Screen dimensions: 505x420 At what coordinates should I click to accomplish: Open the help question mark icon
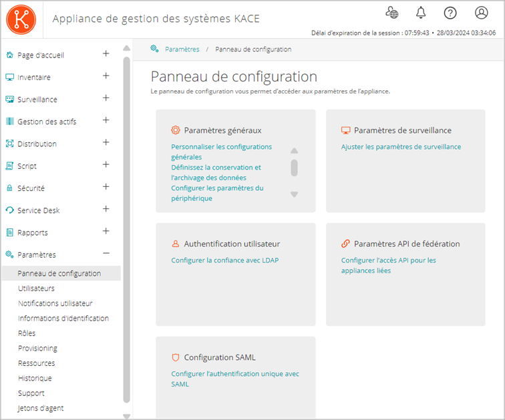coord(450,13)
